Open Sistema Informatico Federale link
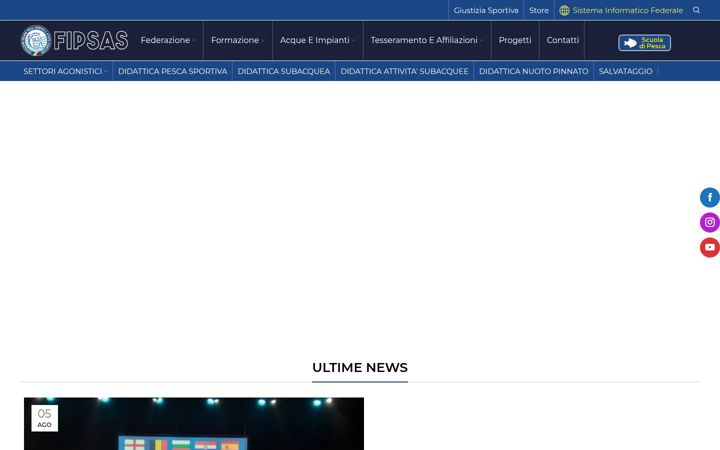720x450 pixels. click(x=628, y=10)
